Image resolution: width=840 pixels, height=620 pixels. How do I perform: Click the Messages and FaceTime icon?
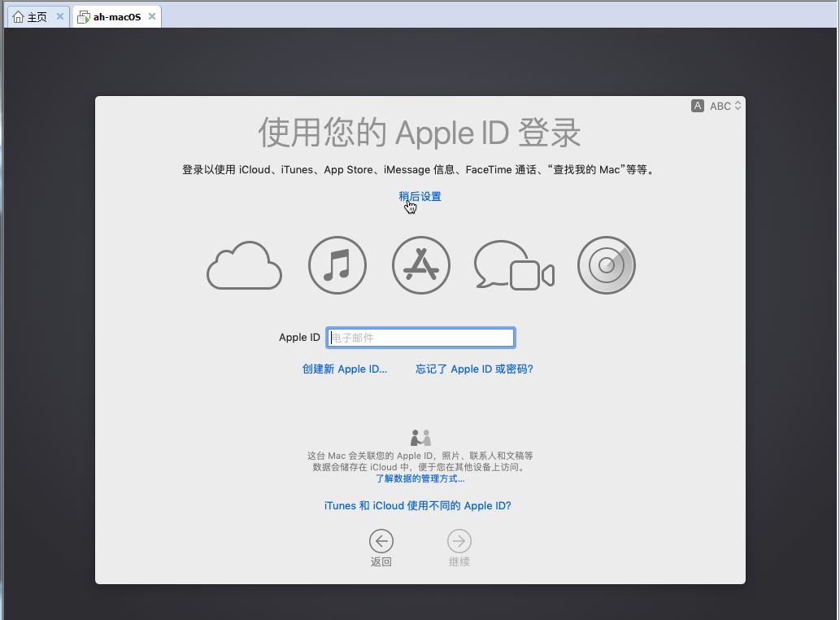pos(514,266)
